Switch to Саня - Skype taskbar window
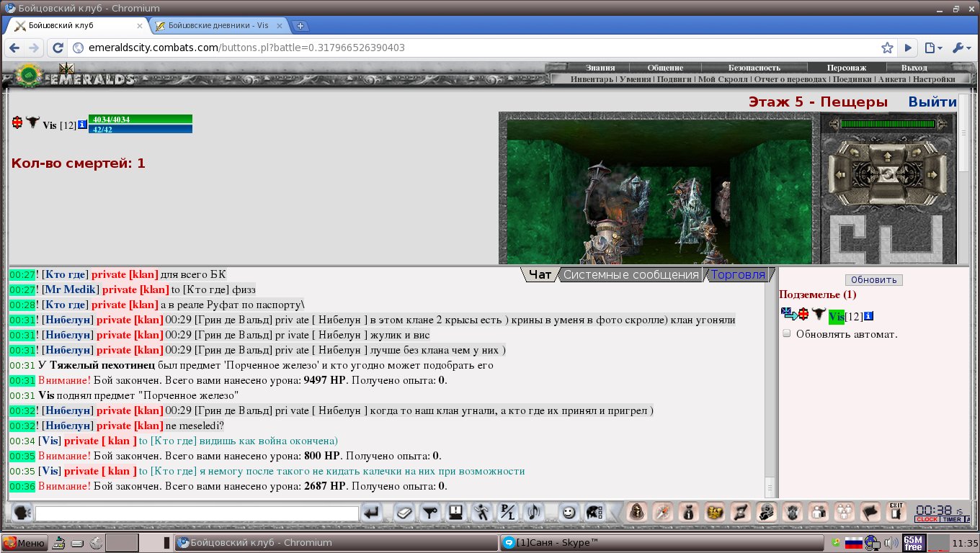The height and width of the screenshot is (553, 980). click(x=662, y=542)
